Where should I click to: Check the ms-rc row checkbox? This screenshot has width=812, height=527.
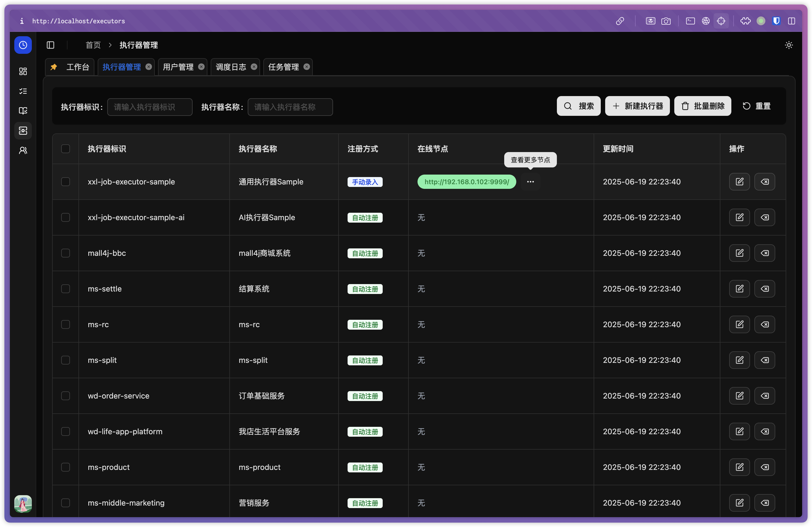66,324
